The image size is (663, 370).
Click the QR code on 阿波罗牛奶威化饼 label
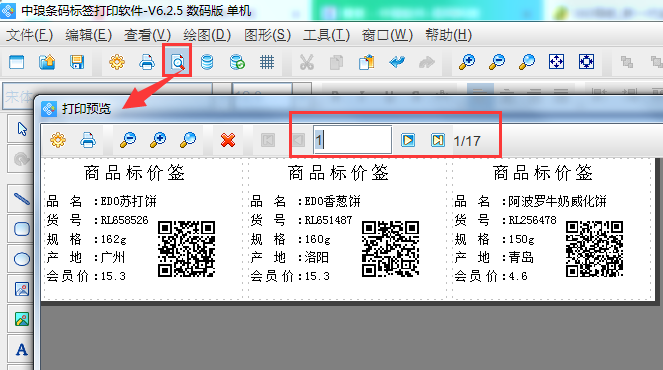[x=595, y=249]
